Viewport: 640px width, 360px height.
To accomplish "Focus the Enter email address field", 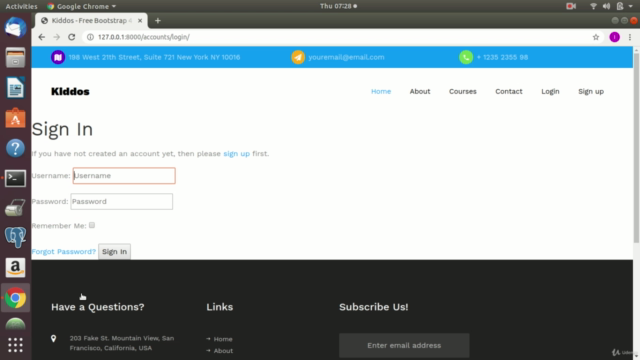I will (x=404, y=345).
